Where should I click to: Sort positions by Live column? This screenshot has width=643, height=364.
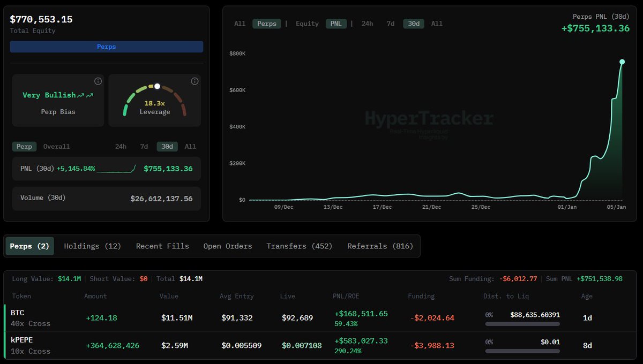[x=288, y=296]
